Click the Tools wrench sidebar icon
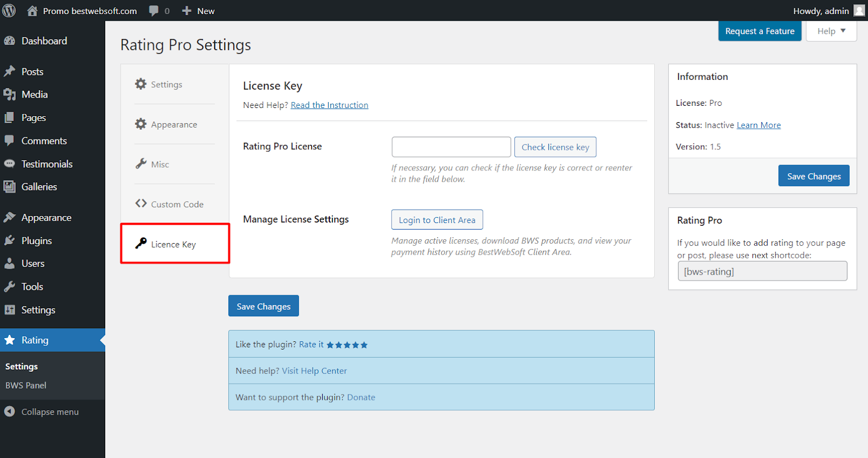This screenshot has width=868, height=458. pyautogui.click(x=10, y=287)
